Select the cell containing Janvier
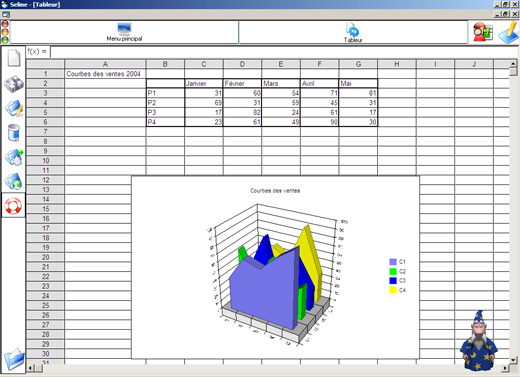The height and width of the screenshot is (377, 520). click(x=204, y=83)
